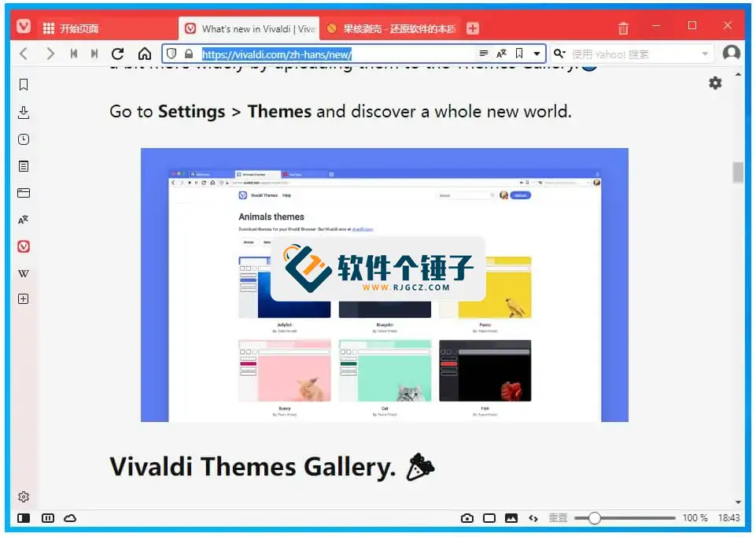
Task: Open the History panel in the sidebar
Action: [x=23, y=139]
